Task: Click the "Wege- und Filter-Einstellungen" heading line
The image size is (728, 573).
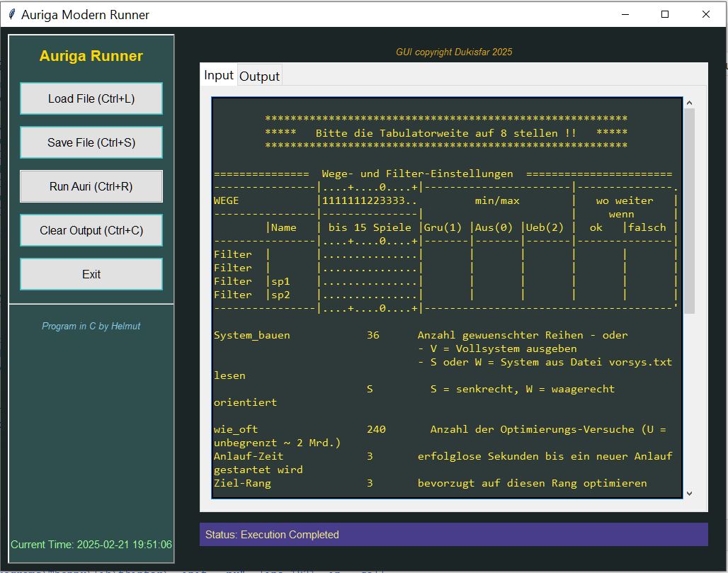Action: point(417,174)
